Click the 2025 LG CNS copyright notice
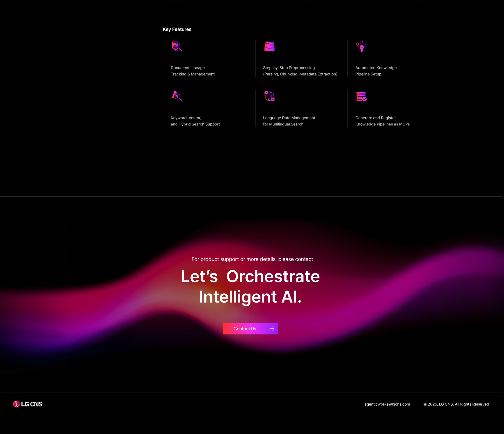Image resolution: width=504 pixels, height=434 pixels. [456, 404]
